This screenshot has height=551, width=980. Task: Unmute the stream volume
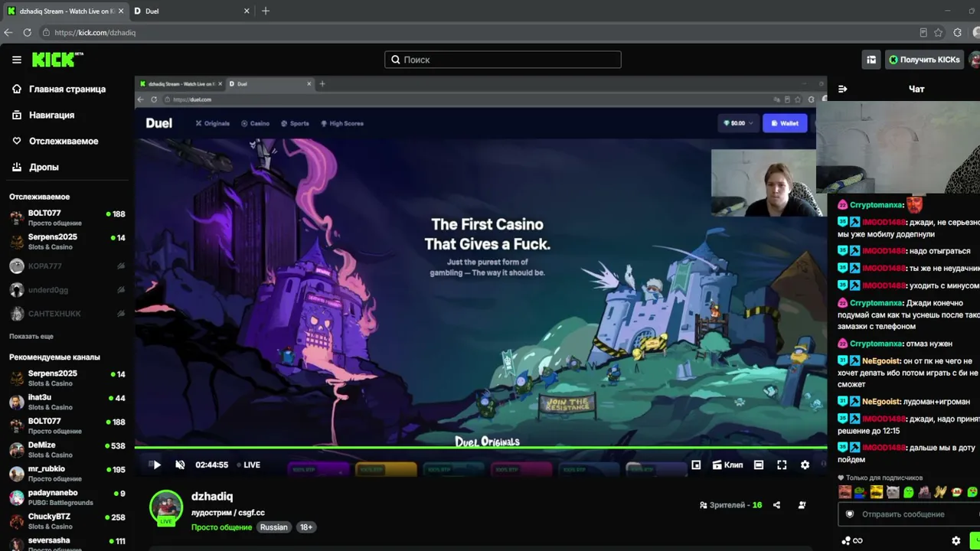(180, 465)
